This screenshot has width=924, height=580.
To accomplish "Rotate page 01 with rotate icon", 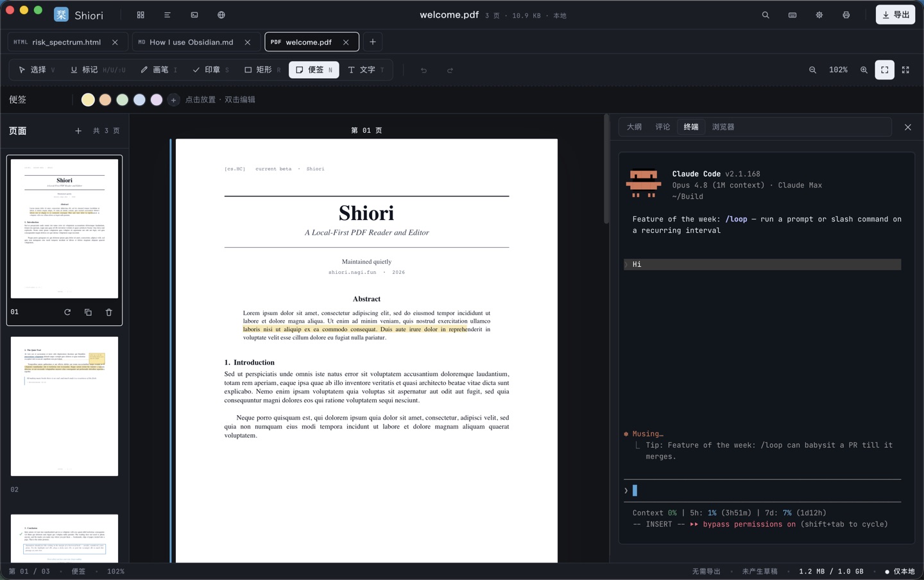I will click(67, 312).
